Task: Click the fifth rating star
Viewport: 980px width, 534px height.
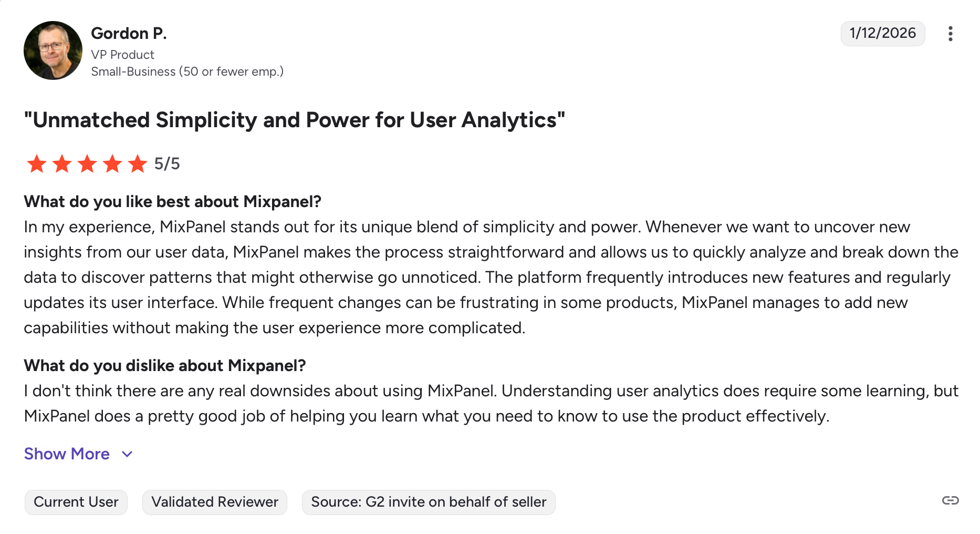Action: tap(138, 163)
